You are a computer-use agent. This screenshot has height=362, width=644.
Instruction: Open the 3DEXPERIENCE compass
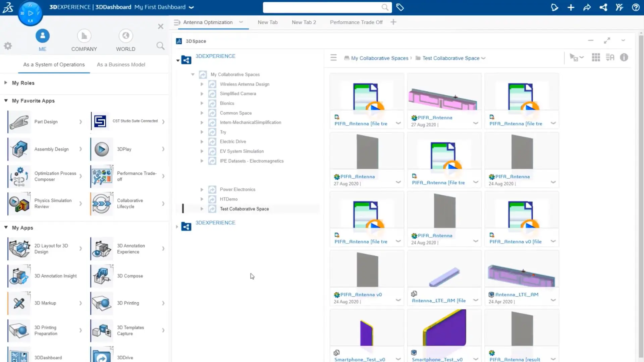[x=30, y=13]
